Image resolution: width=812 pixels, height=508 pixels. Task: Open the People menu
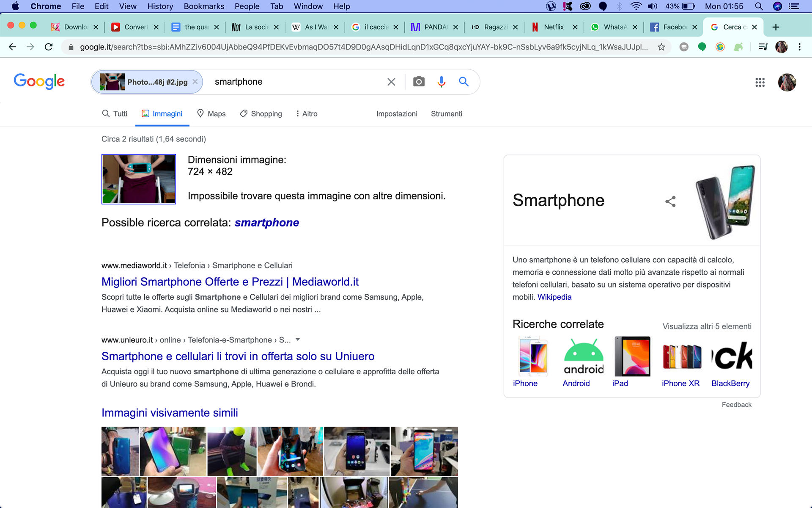pos(247,6)
